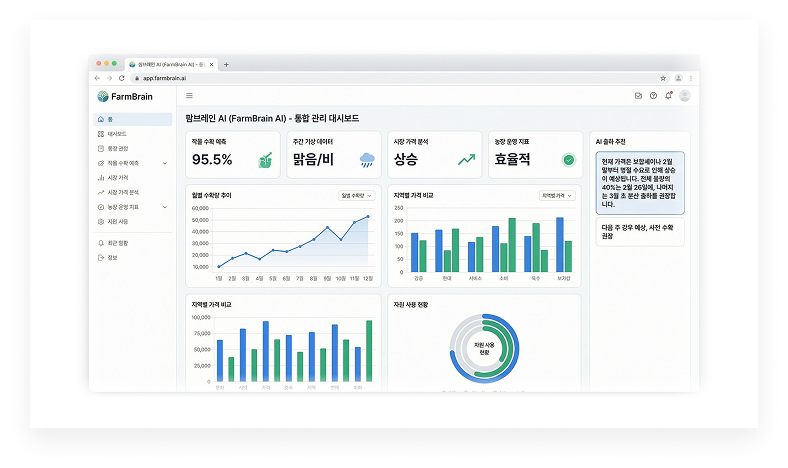Bookmark the page with the star icon

click(x=663, y=78)
